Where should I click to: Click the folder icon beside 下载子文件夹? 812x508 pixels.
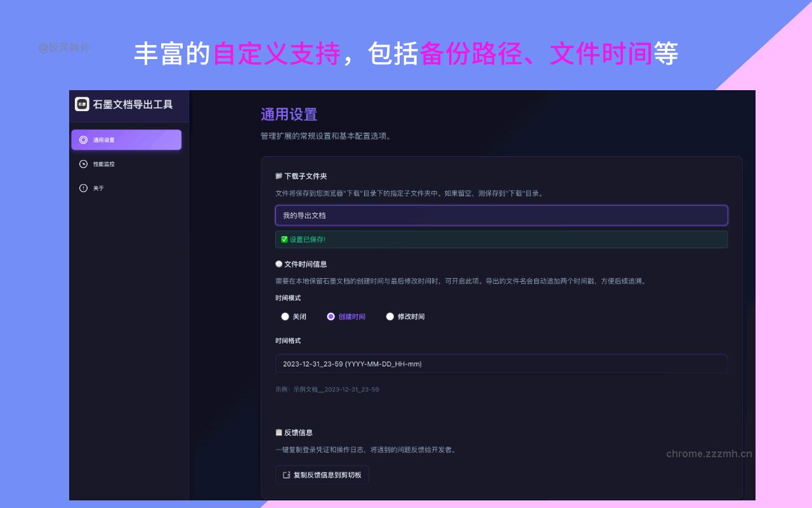click(x=278, y=176)
